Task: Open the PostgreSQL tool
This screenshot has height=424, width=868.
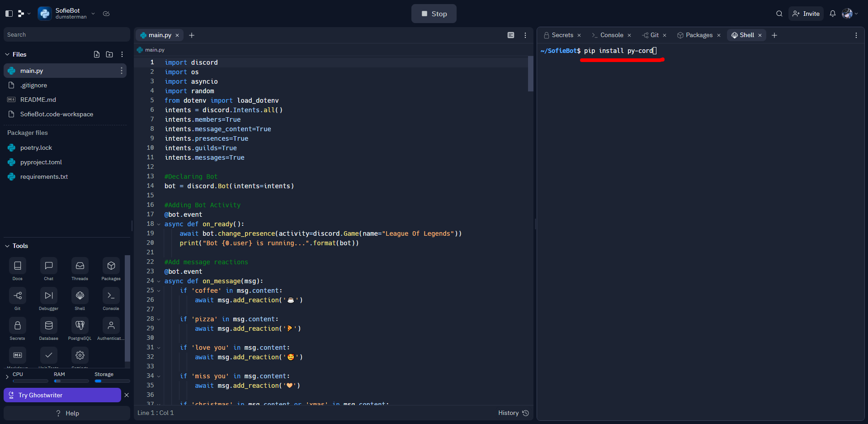Action: pyautogui.click(x=80, y=329)
